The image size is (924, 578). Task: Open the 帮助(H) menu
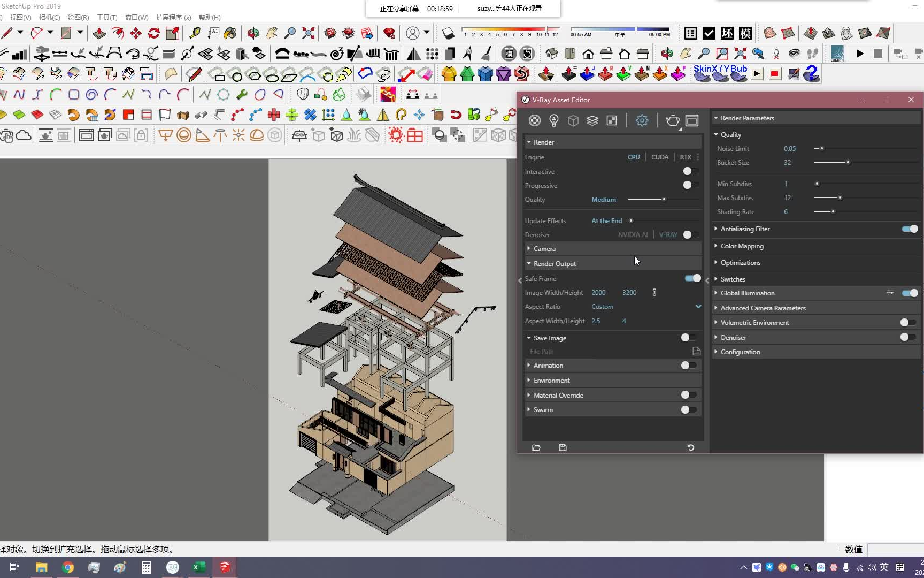210,17
